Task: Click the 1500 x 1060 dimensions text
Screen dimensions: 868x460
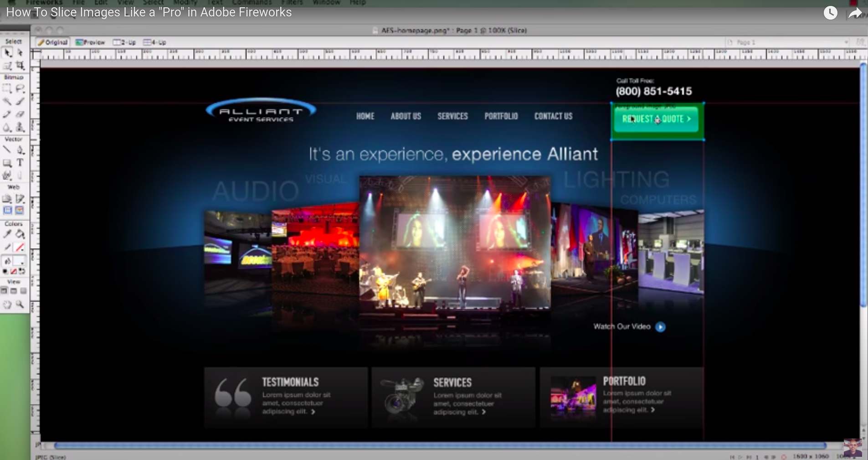Action: point(811,456)
